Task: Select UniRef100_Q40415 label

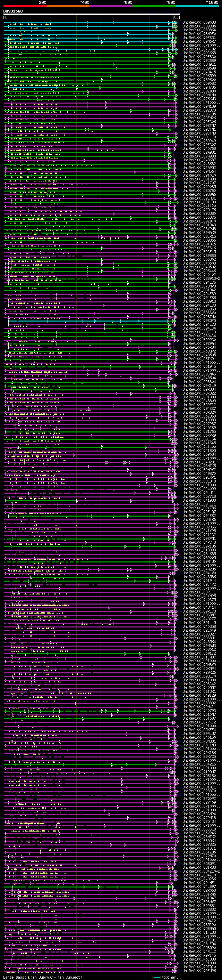Action: [199, 72]
